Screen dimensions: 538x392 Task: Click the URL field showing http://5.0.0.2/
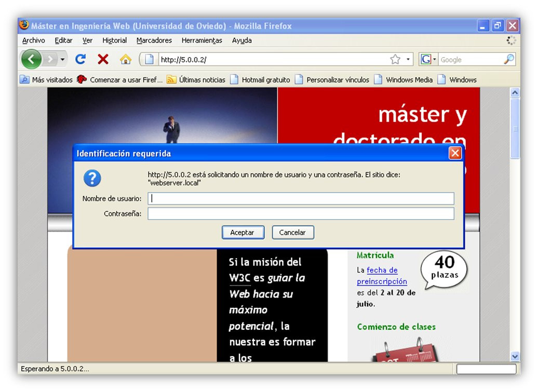coord(274,60)
